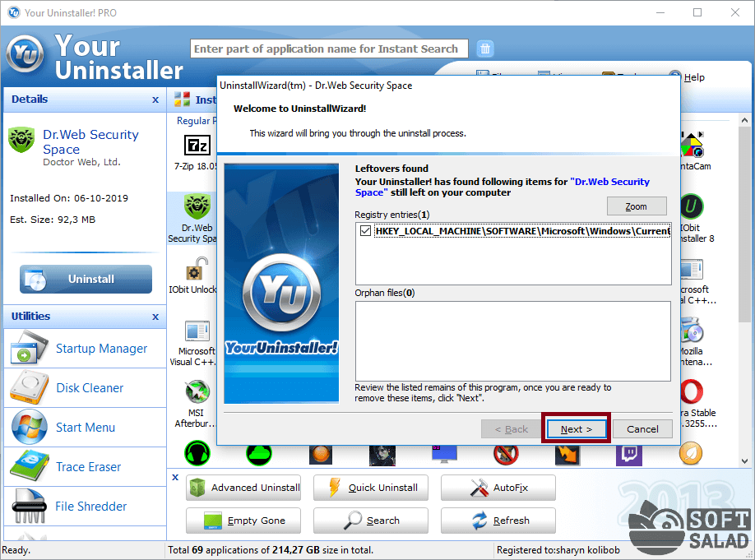
Task: Collapse the Details panel
Action: (155, 100)
